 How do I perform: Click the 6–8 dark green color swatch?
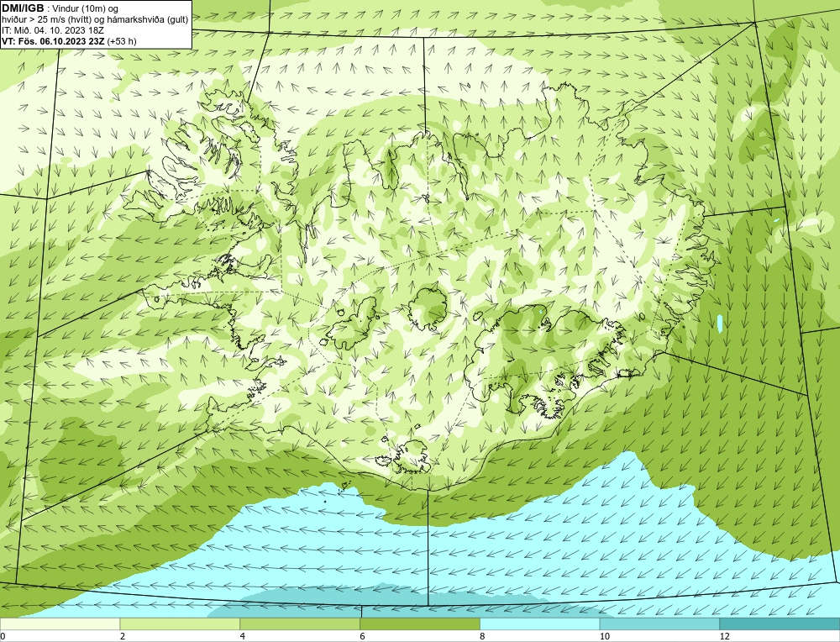pyautogui.click(x=420, y=624)
